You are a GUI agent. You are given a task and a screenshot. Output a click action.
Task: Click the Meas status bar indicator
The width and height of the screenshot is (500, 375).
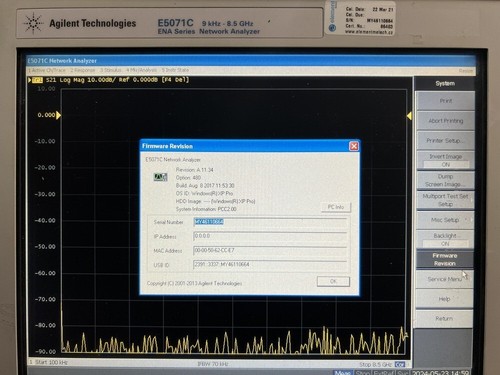coord(343,373)
